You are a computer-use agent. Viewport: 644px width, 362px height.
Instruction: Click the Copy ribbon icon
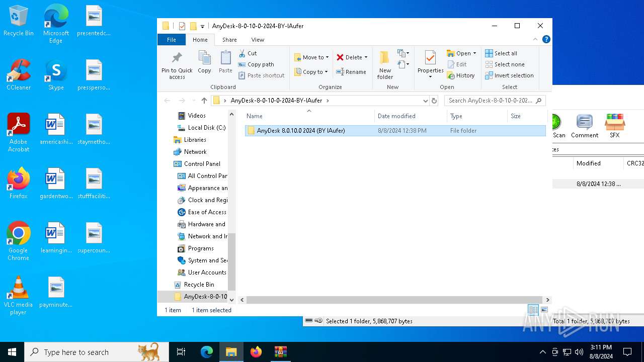(204, 58)
